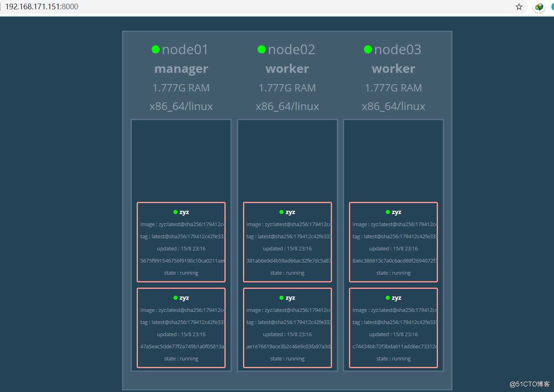Click x86_64/linux under node02
This screenshot has width=554, height=392.
[287, 106]
